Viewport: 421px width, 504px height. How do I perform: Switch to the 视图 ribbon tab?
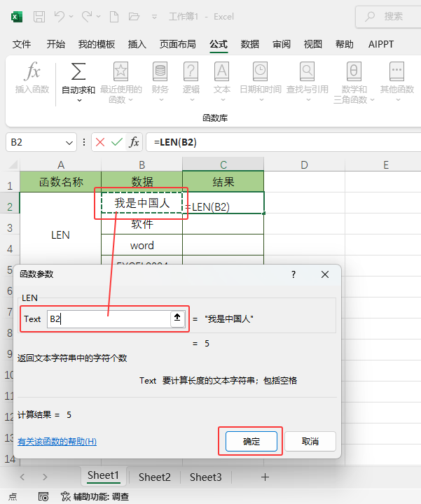pos(313,44)
